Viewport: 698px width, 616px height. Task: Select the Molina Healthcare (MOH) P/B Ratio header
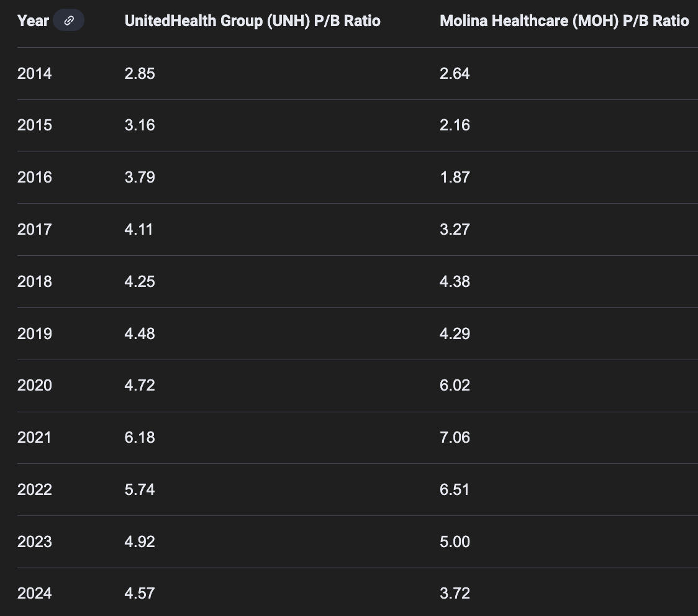click(x=564, y=21)
